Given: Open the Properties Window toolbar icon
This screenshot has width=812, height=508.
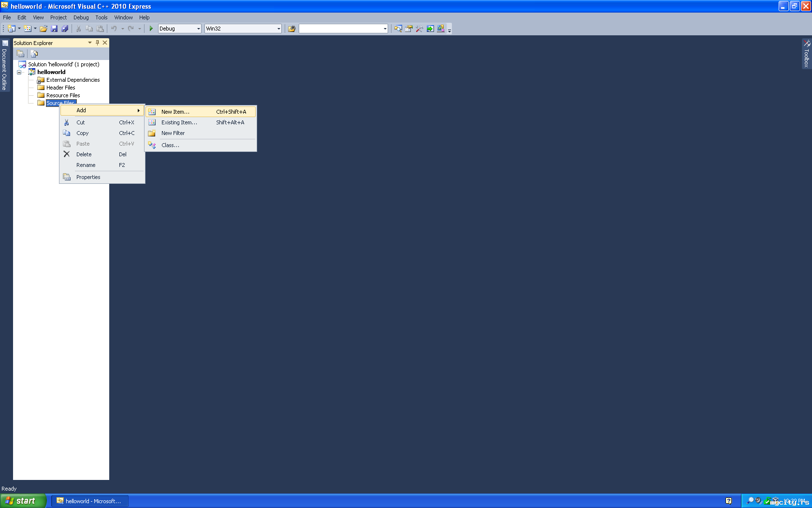Looking at the screenshot, I should (x=408, y=29).
